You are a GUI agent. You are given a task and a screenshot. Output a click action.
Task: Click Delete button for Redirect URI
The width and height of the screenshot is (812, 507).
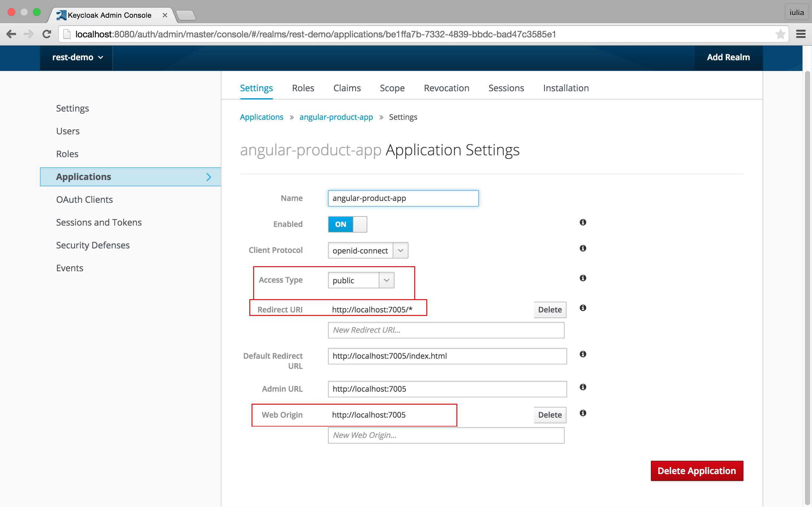pyautogui.click(x=549, y=310)
